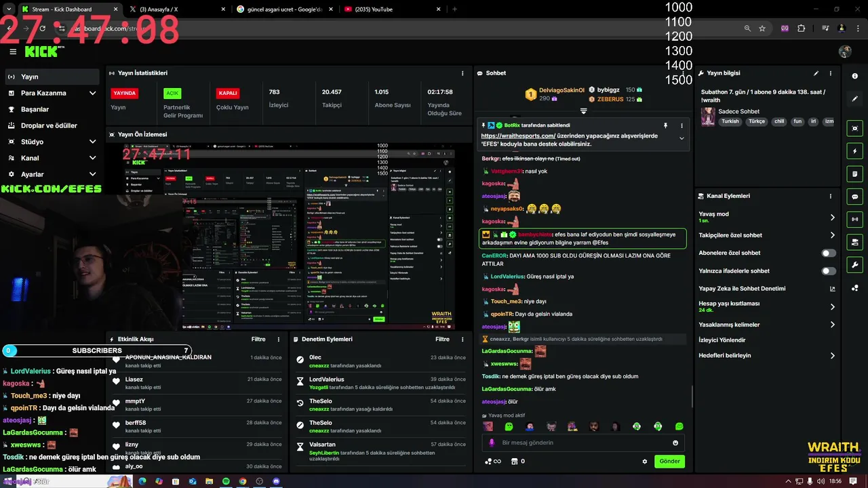Screen dimensions: 868x488
Task: Click Filtre in Etkinlik Akışı panel
Action: (258, 339)
